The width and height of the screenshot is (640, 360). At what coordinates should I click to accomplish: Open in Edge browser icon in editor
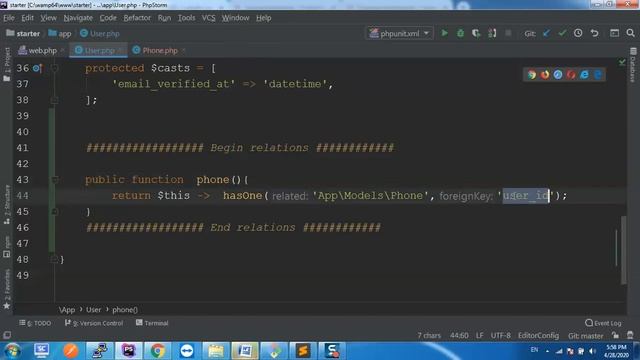[x=598, y=75]
